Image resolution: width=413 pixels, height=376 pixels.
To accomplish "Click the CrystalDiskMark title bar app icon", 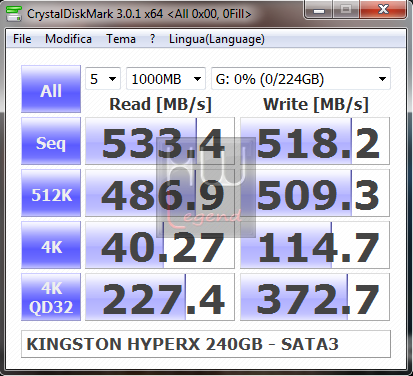I will (14, 13).
